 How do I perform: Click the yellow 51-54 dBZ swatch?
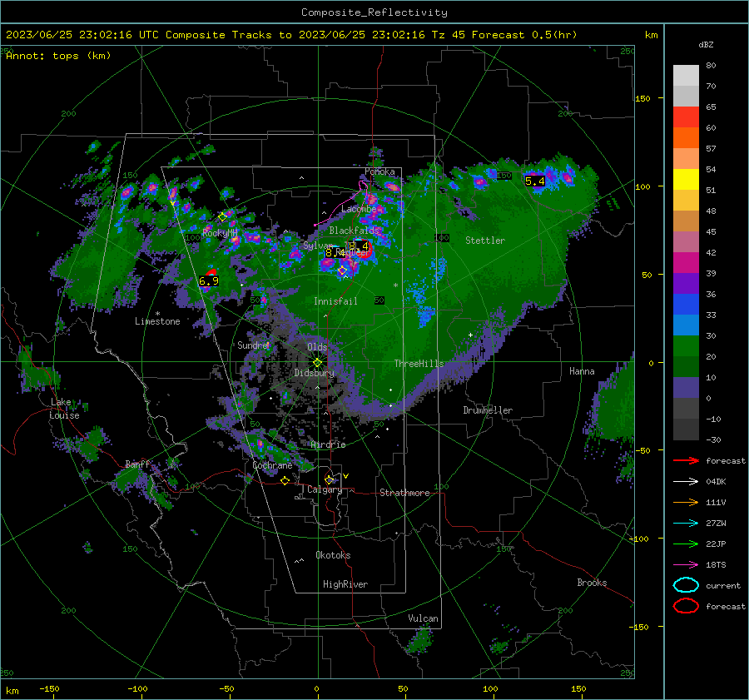coord(686,179)
